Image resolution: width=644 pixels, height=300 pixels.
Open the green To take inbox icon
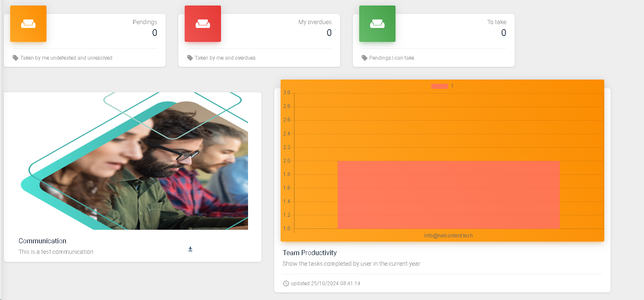pos(377,24)
